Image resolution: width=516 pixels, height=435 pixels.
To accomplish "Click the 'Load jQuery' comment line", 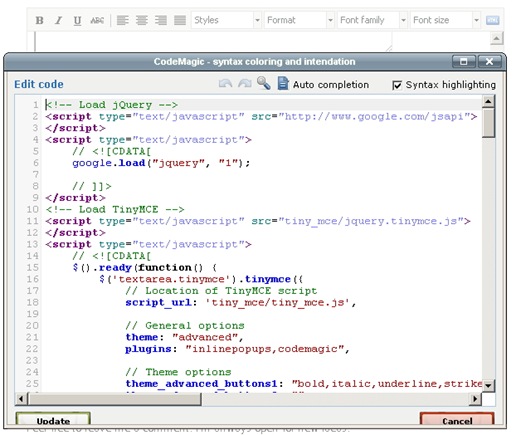I will tap(112, 105).
